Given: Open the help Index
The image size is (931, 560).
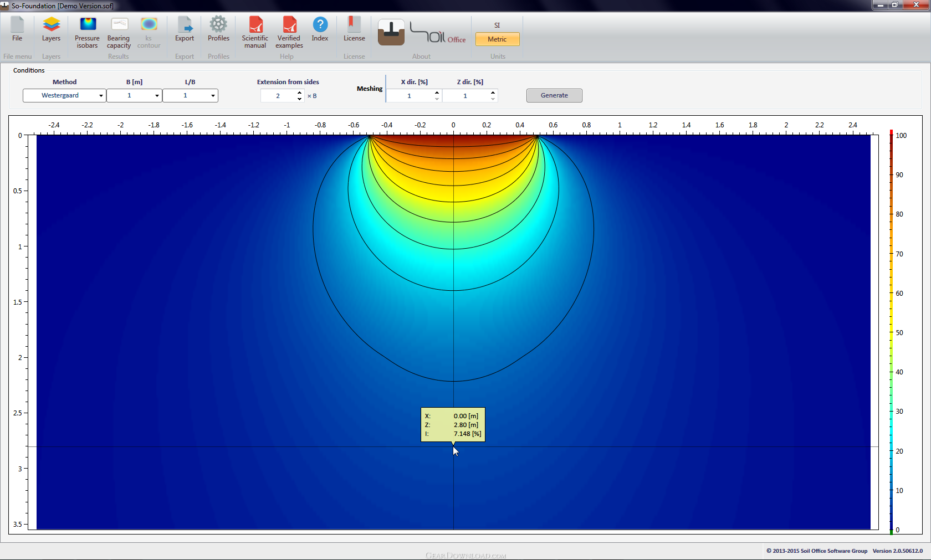Looking at the screenshot, I should tap(320, 29).
